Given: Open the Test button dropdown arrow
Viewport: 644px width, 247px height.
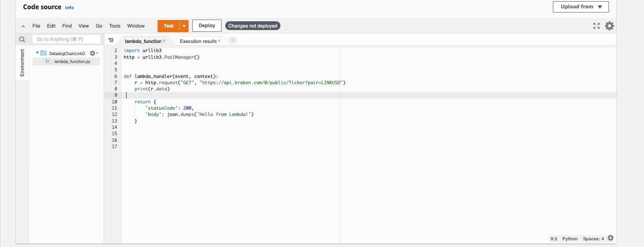Looking at the screenshot, I should coord(184,26).
